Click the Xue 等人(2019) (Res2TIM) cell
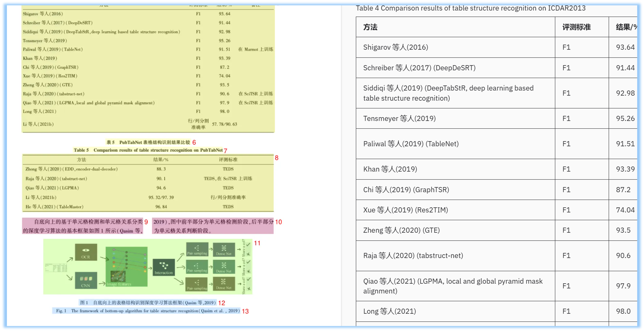This screenshot has height=331, width=644. click(405, 210)
